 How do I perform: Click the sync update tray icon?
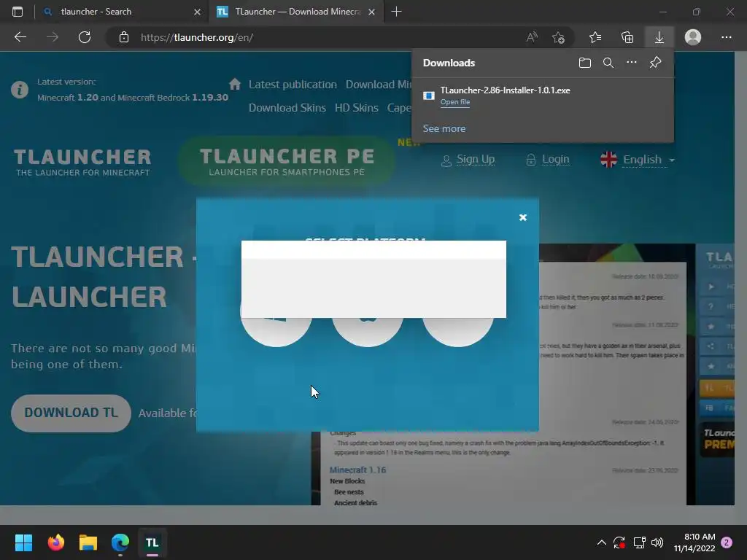(619, 542)
